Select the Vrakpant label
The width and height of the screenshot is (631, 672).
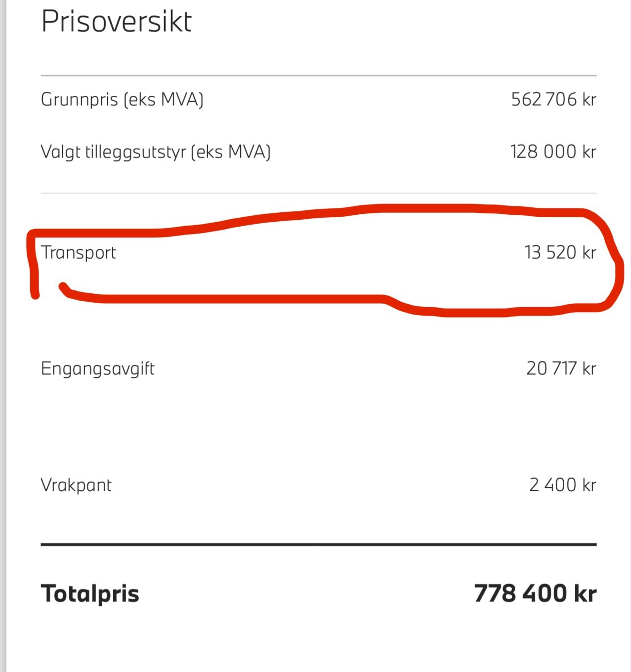tap(76, 485)
